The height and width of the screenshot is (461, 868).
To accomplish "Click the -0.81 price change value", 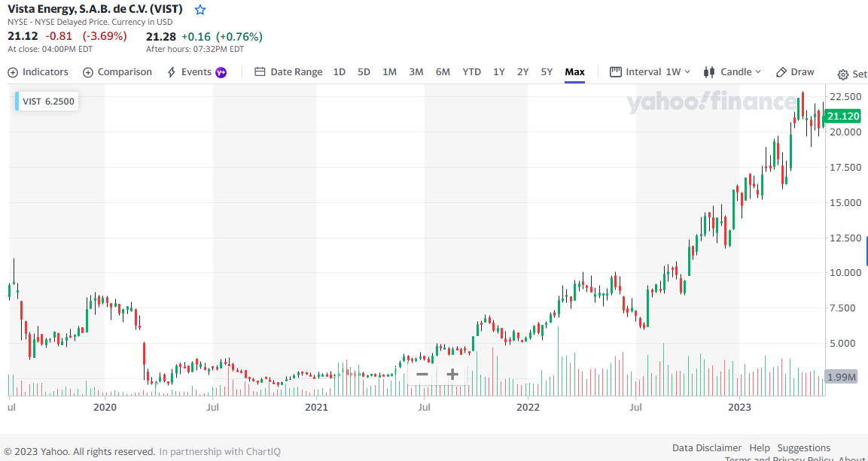I will pyautogui.click(x=59, y=37).
